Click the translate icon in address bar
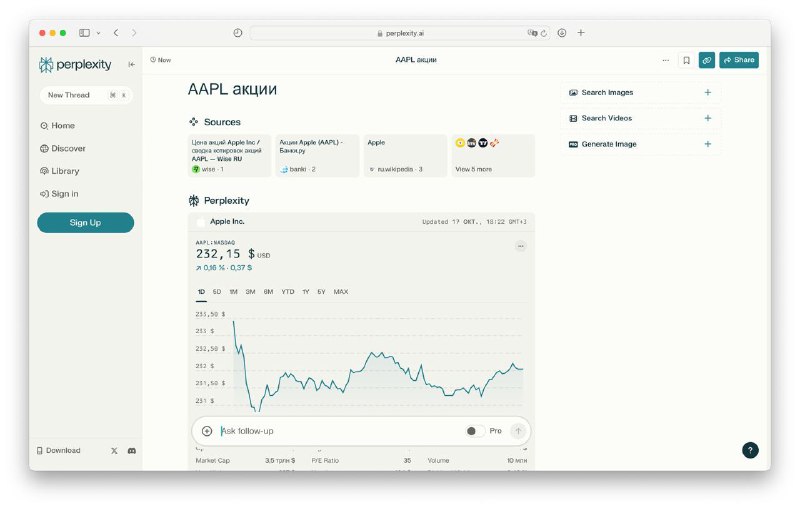 pos(532,33)
